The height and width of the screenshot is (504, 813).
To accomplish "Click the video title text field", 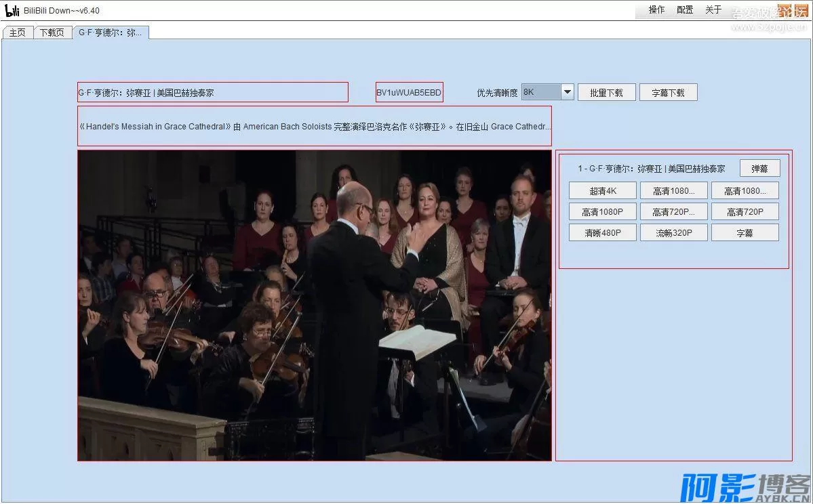I will 213,93.
